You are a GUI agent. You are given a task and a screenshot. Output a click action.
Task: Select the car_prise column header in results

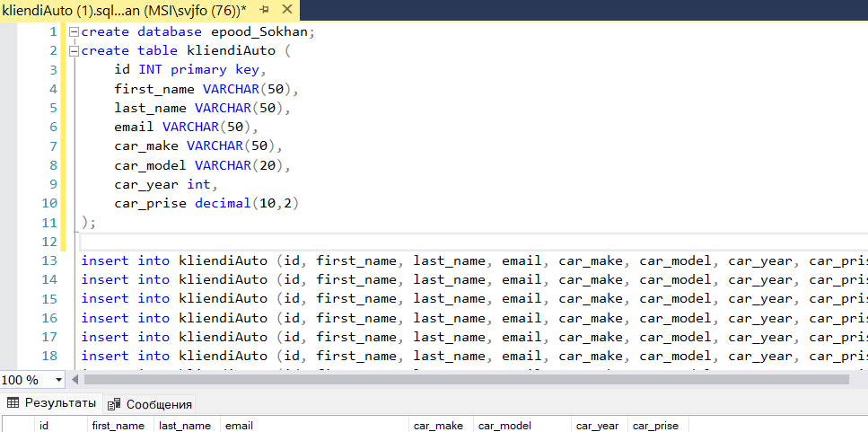click(x=658, y=426)
